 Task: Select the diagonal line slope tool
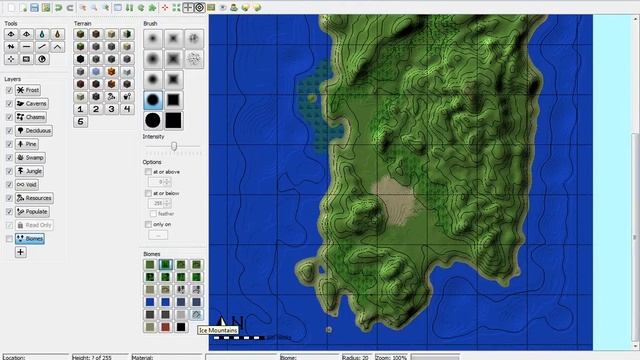(42, 47)
